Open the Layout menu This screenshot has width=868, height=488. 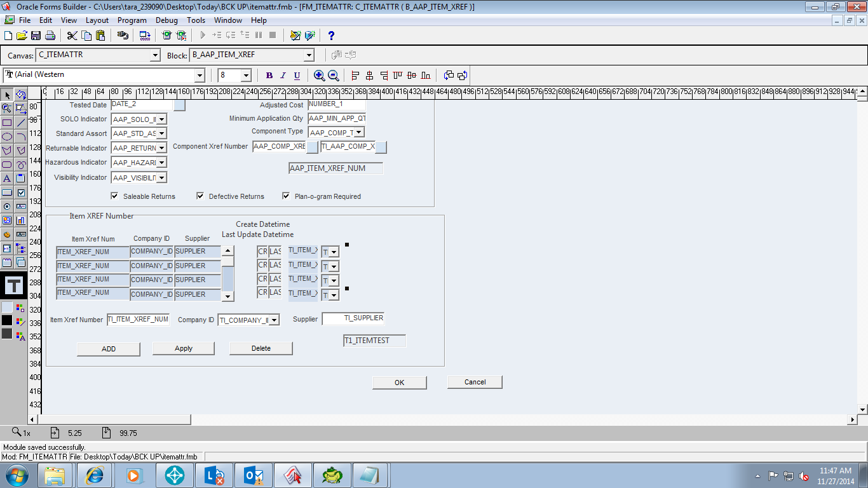(x=97, y=20)
